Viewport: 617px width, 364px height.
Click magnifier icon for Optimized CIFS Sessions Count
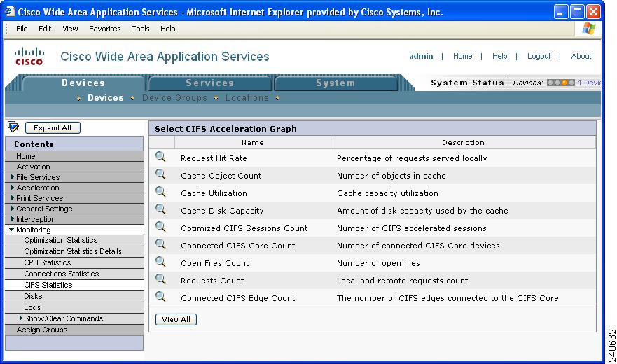click(160, 227)
